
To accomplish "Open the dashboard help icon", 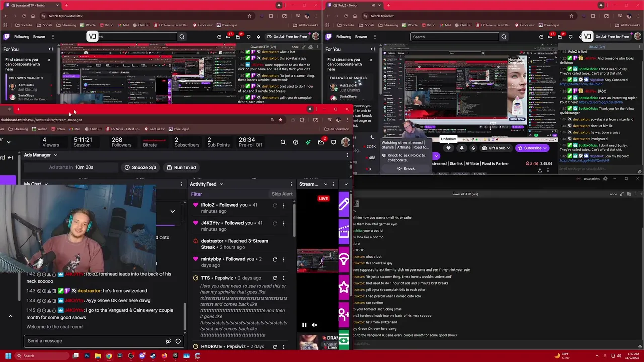I will pos(295,142).
